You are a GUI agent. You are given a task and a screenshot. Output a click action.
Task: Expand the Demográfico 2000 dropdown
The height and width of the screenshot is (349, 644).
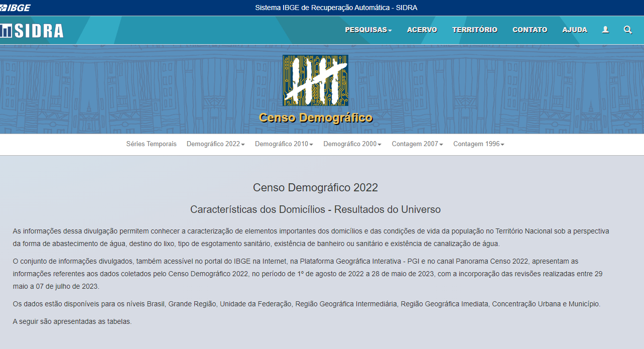coord(352,144)
